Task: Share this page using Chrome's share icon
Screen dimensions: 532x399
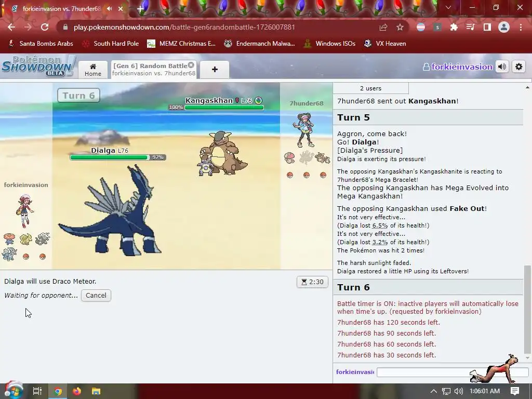Action: pyautogui.click(x=383, y=27)
